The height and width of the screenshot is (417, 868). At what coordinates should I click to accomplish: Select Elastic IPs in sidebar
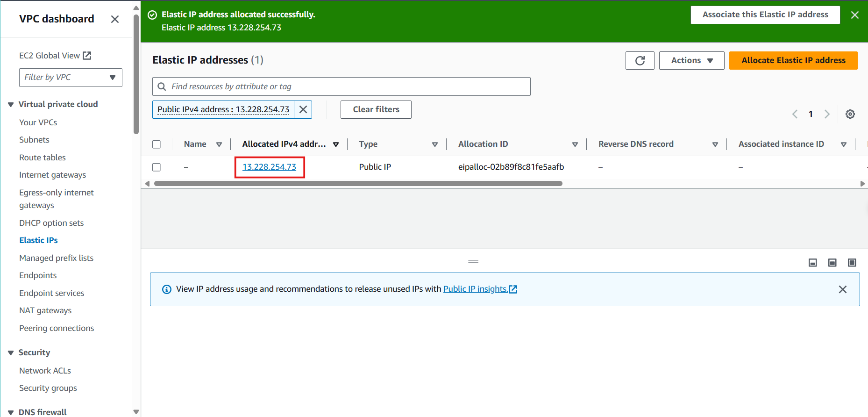[x=38, y=240]
